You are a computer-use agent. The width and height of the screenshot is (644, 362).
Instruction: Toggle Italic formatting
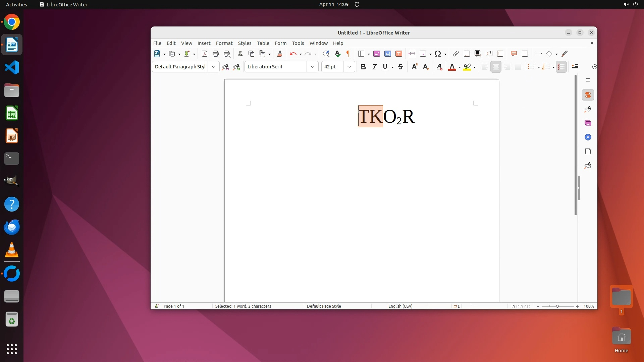(x=374, y=67)
